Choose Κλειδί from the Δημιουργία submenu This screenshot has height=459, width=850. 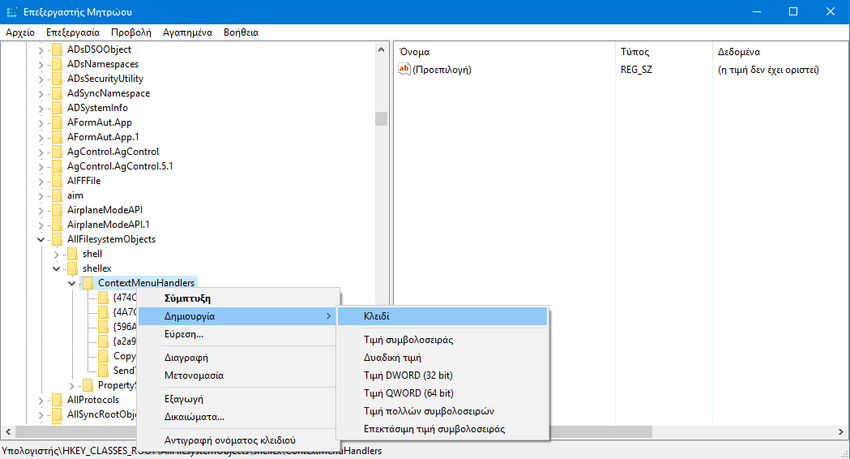(377, 316)
